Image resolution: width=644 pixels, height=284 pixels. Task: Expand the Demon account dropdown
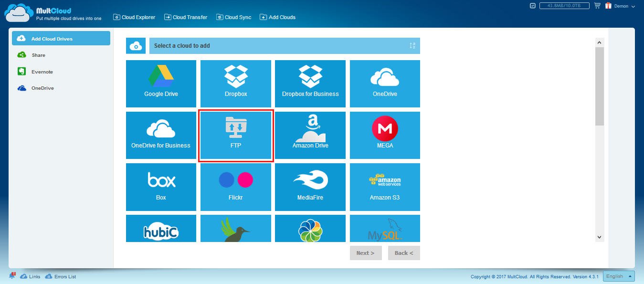point(624,6)
